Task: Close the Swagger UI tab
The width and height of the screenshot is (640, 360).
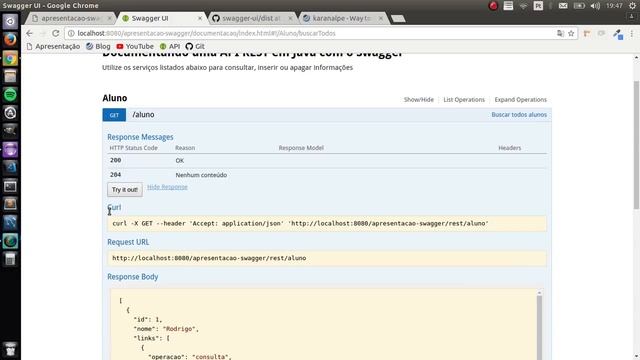Action: click(x=200, y=18)
